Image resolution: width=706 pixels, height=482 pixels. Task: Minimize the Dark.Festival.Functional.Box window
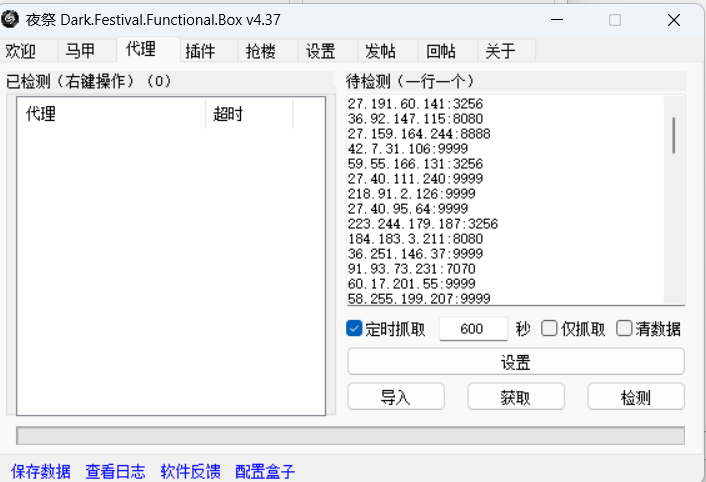(557, 20)
